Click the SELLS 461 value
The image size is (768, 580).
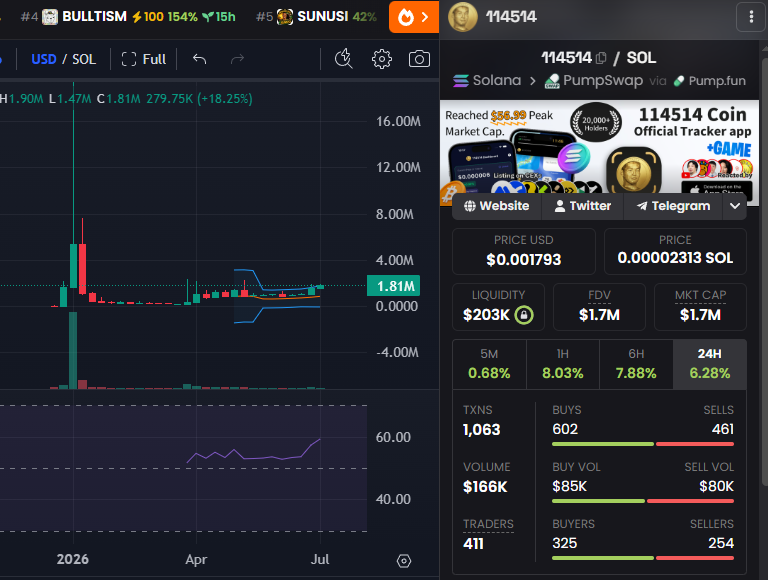[722, 430]
